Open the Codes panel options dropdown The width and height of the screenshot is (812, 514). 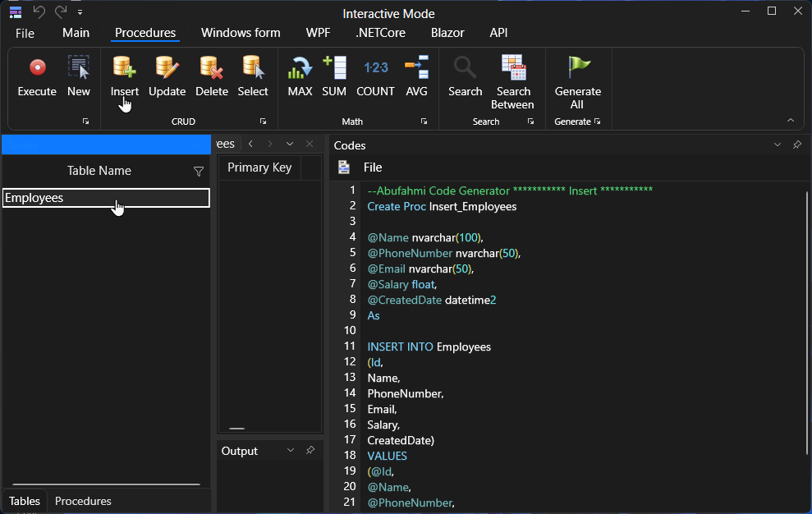point(778,145)
